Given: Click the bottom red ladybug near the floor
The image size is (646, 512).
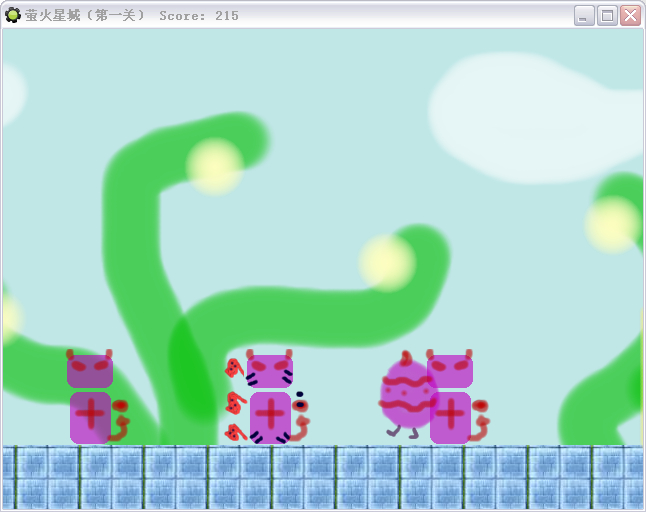Looking at the screenshot, I should [235, 432].
